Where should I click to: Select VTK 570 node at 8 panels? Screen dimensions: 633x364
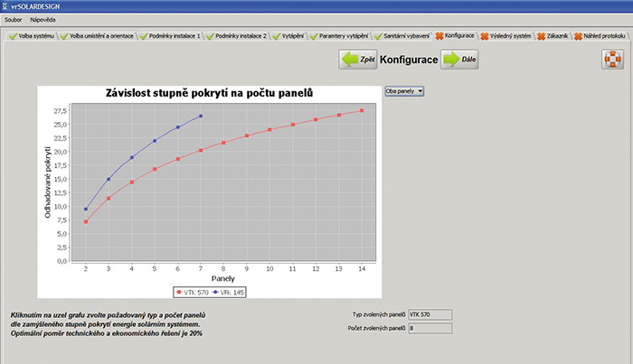pyautogui.click(x=224, y=143)
